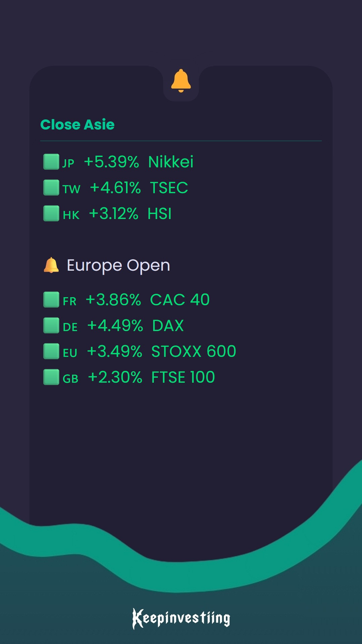Click the green square next to JP
Image resolution: width=362 pixels, height=644 pixels.
51,162
